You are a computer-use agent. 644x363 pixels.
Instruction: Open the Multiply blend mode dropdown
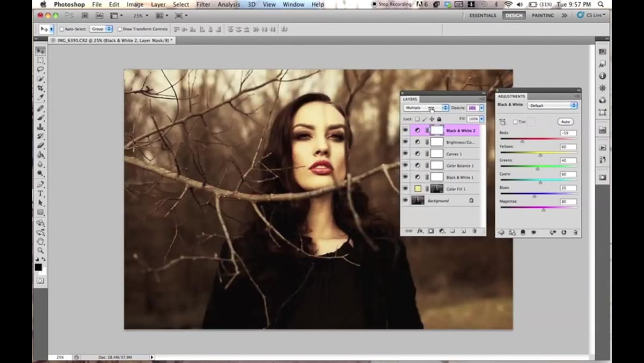[426, 108]
